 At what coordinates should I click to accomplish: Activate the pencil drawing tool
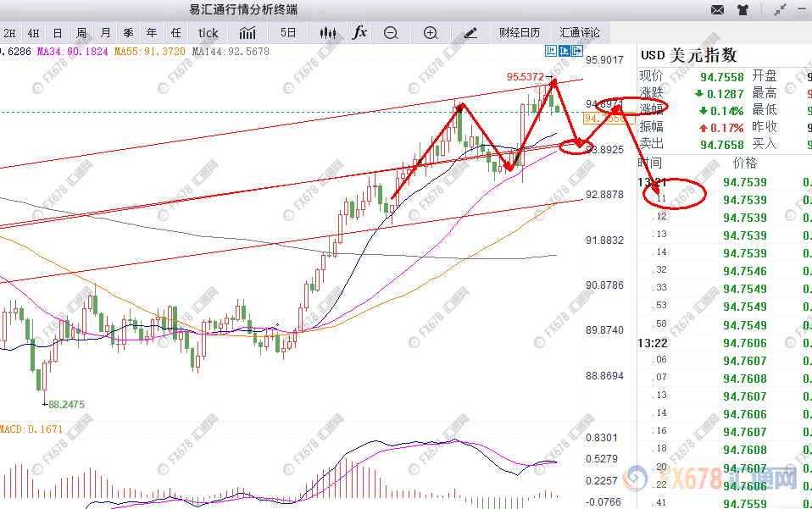click(x=470, y=33)
